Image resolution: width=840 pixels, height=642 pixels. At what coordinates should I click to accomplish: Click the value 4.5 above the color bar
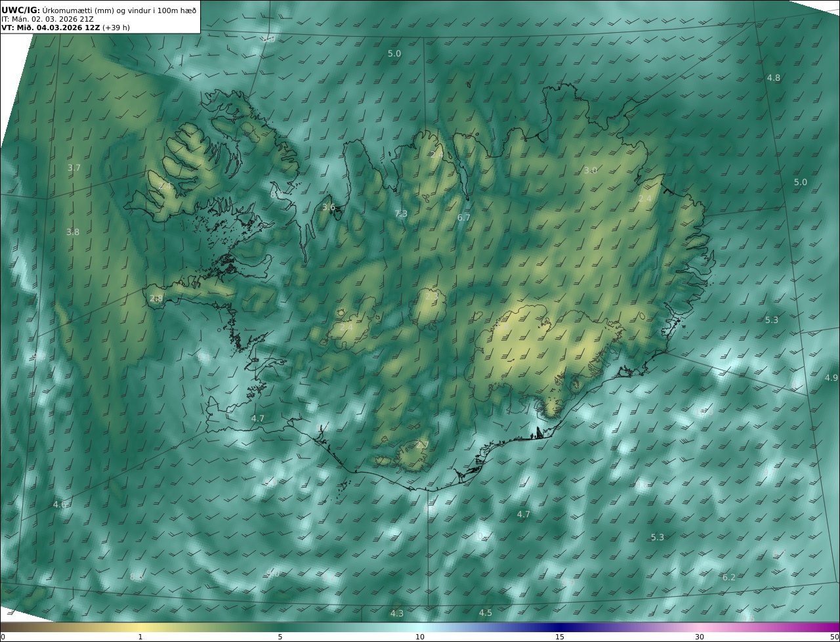click(485, 613)
